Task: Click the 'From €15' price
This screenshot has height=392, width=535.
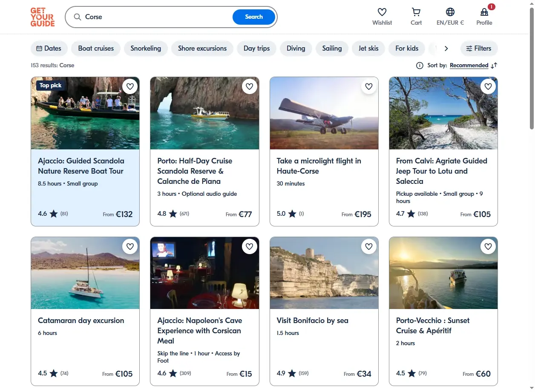Action: (x=239, y=374)
